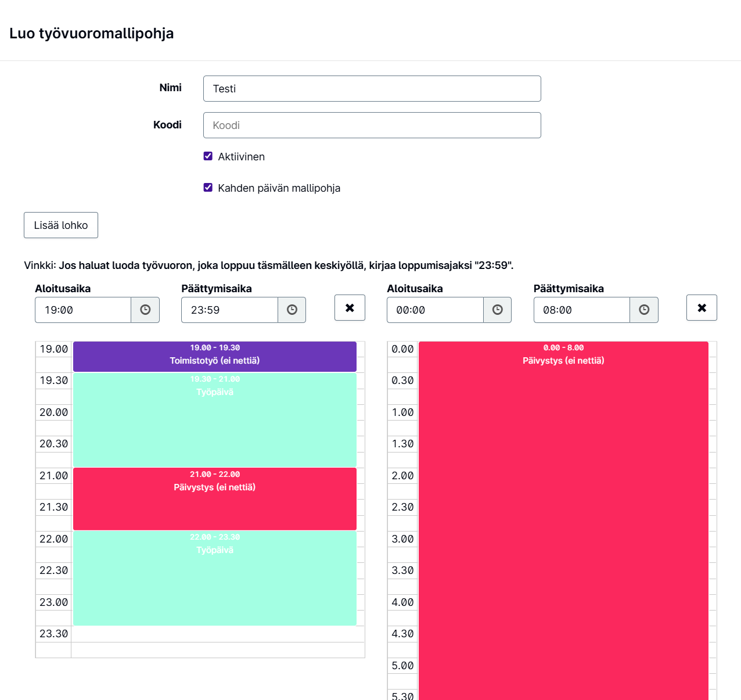Focus the Nimi field containing Testi
The width and height of the screenshot is (741, 700).
tap(372, 89)
